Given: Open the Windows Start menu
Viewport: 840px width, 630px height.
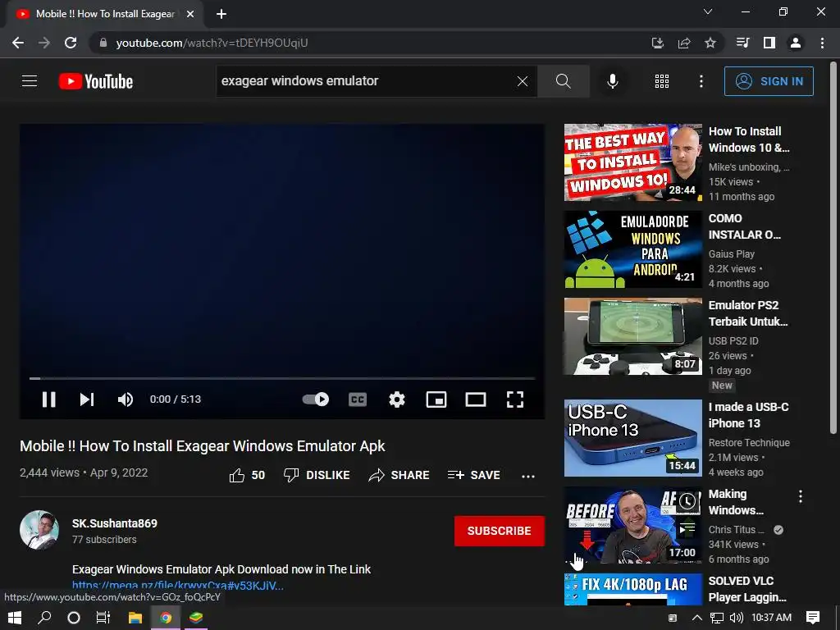Looking at the screenshot, I should pyautogui.click(x=15, y=618).
